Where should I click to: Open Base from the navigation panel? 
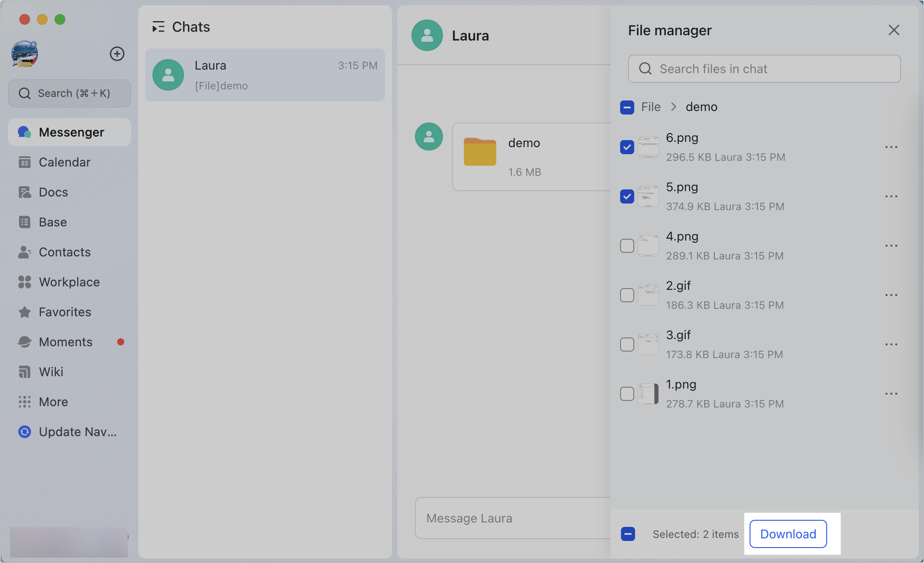click(x=52, y=222)
